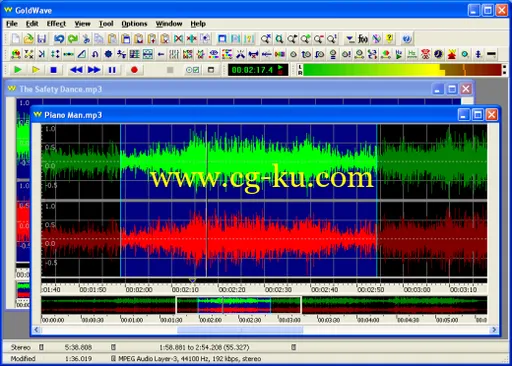
Task: Click the dark blue clock Time Warp icon
Action: tap(438, 54)
